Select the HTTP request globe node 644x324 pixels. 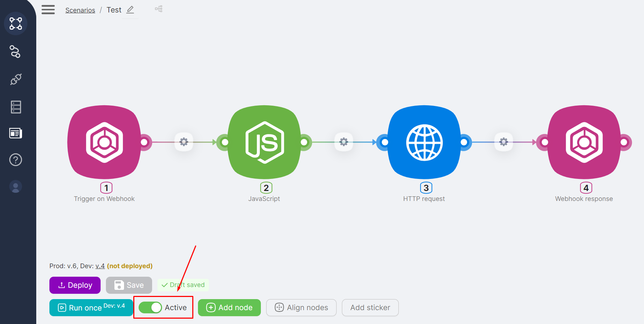pyautogui.click(x=424, y=142)
